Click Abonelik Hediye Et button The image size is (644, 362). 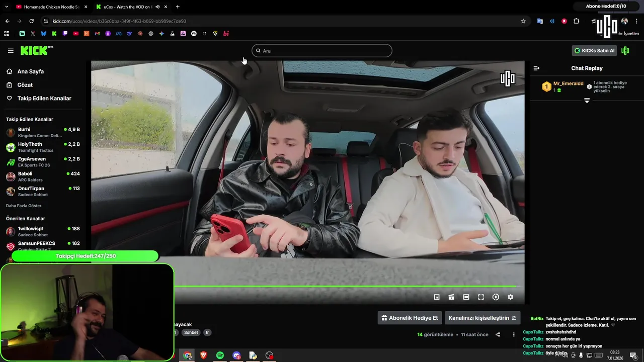coord(410,318)
